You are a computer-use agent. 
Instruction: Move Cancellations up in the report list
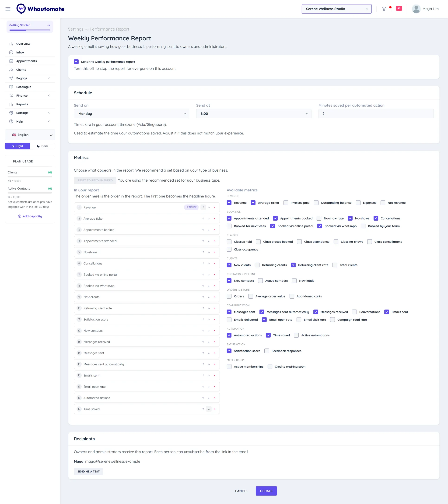coord(203,263)
